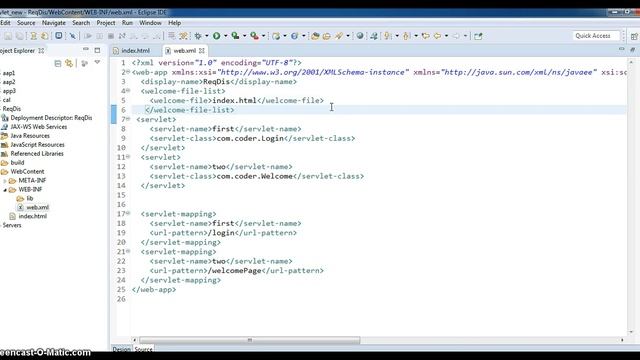This screenshot has width=640, height=360.
Task: Click the Disconnect debug icon
Action: tap(122, 36)
